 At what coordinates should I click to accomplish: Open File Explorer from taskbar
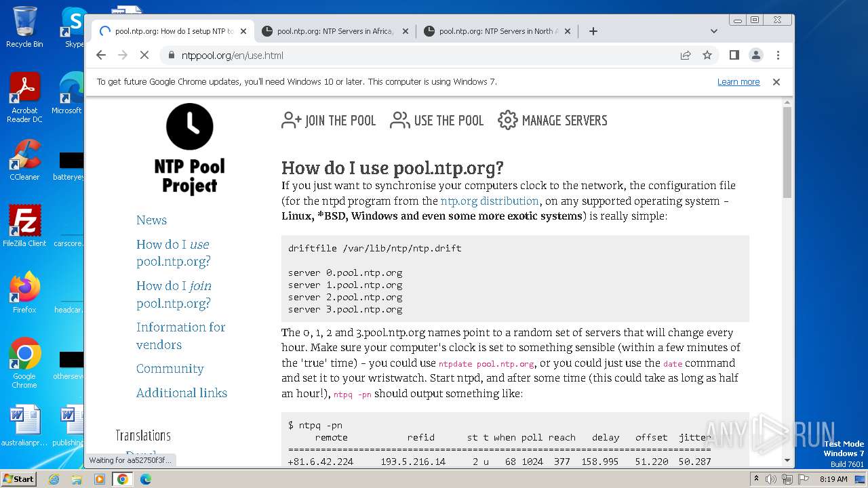[77, 479]
